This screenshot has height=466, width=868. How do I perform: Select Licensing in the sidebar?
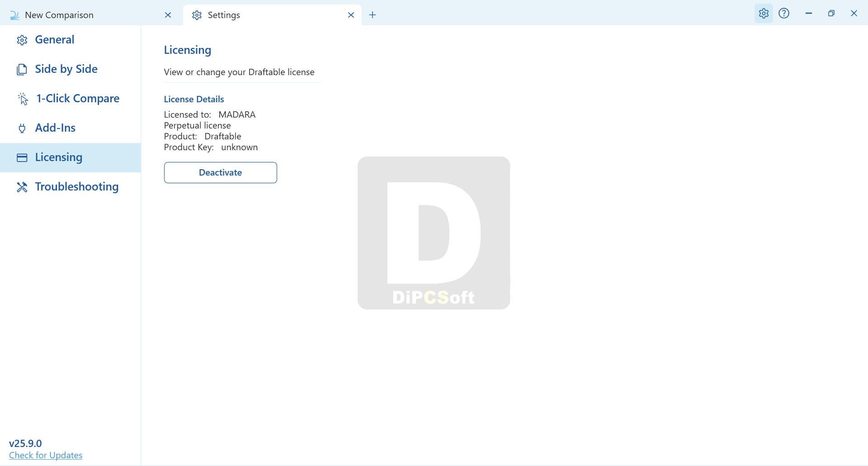[x=70, y=157]
